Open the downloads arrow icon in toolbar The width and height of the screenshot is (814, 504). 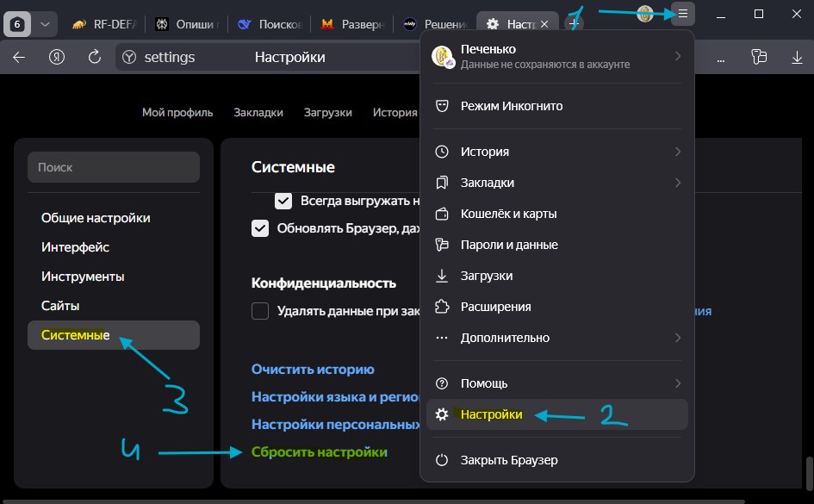pyautogui.click(x=797, y=58)
